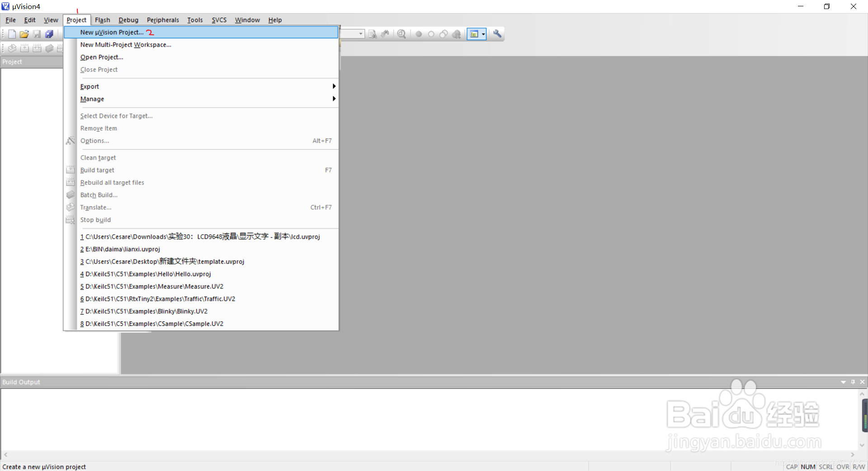The image size is (868, 471).
Task: Start the debug session with magnifier icon
Action: [x=401, y=34]
